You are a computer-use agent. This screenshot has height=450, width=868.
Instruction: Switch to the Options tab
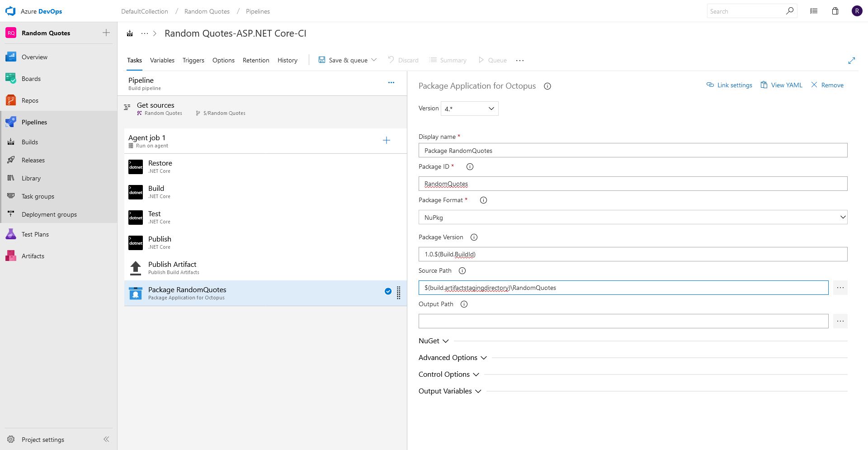(223, 60)
